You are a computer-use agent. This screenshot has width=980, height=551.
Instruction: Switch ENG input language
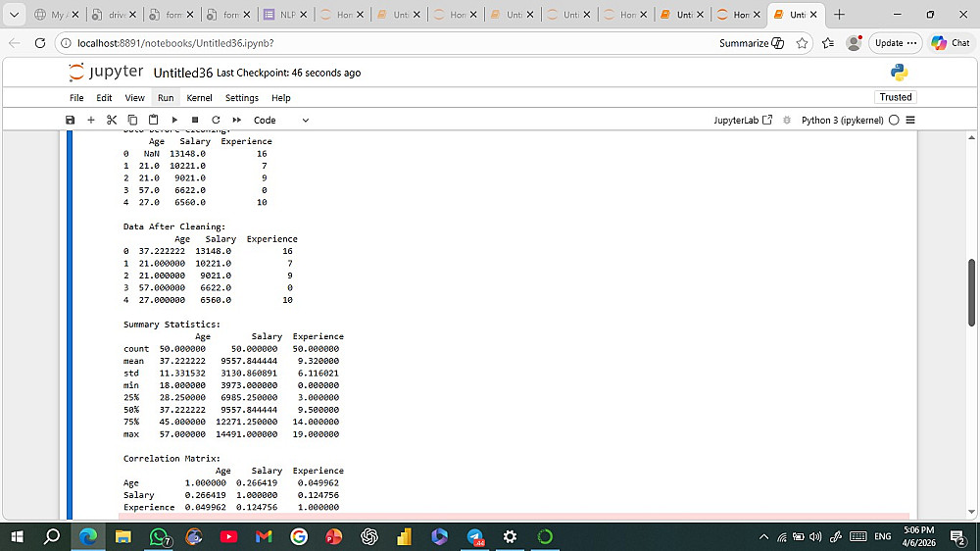(883, 536)
